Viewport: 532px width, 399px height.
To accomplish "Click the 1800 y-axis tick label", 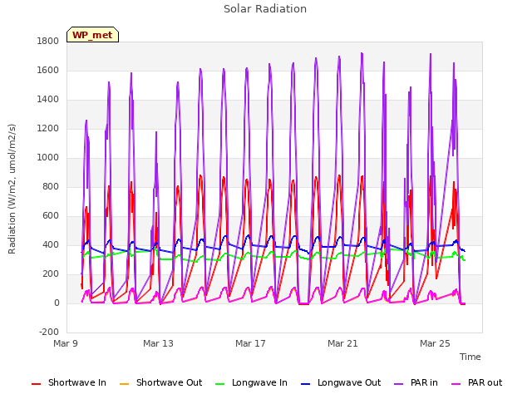I will point(48,41).
